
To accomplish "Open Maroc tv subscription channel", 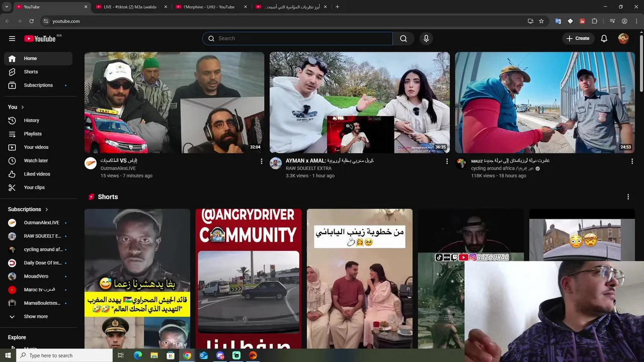I will point(38,290).
